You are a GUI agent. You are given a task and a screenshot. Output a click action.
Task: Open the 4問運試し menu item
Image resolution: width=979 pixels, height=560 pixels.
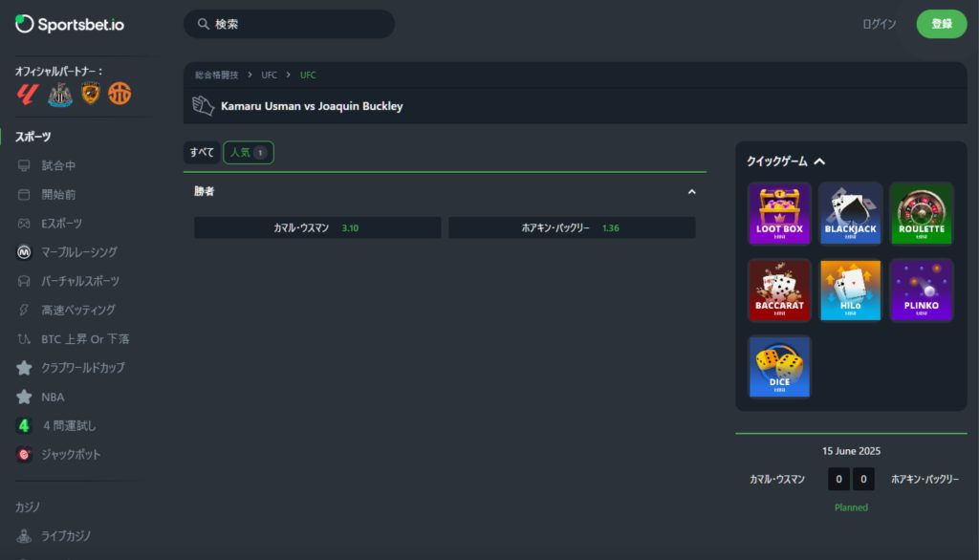pos(69,426)
